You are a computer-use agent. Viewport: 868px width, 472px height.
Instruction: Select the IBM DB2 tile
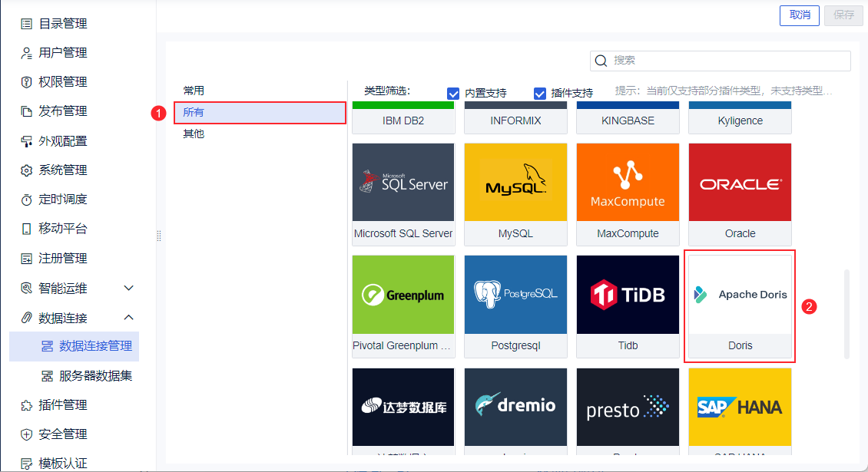[403, 118]
